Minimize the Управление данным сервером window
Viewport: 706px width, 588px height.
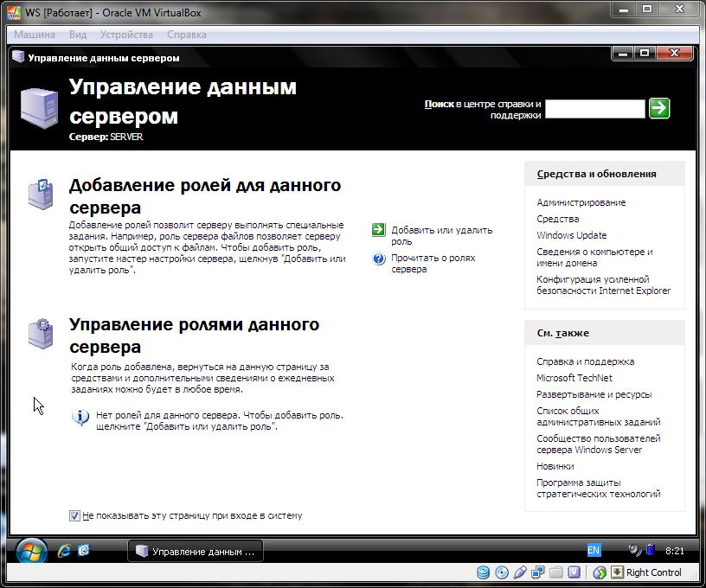(x=623, y=54)
